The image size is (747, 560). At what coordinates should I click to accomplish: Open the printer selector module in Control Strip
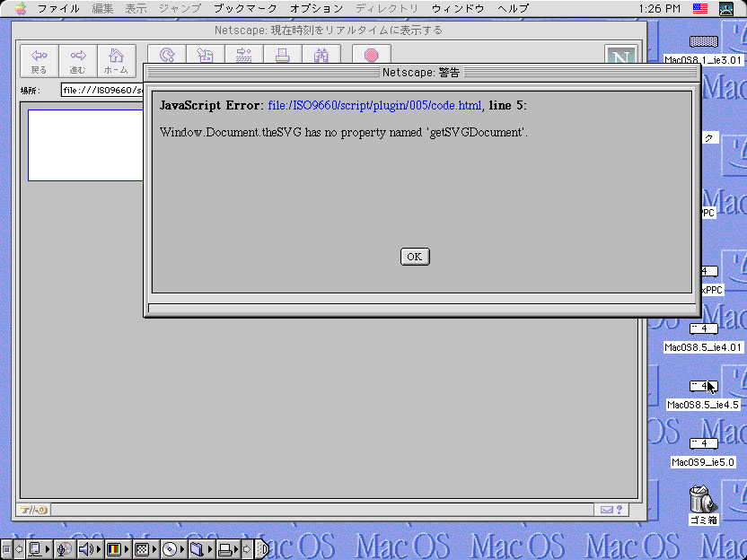[x=228, y=549]
